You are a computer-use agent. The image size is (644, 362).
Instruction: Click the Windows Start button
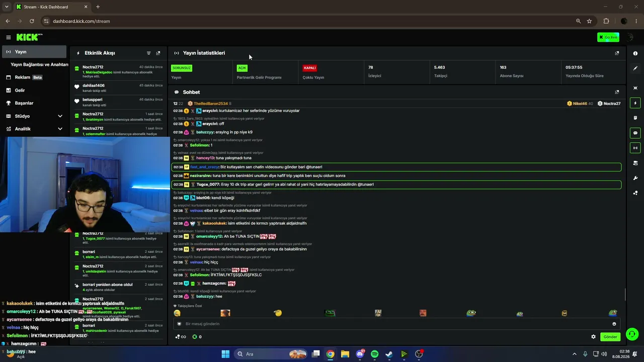coord(225,354)
